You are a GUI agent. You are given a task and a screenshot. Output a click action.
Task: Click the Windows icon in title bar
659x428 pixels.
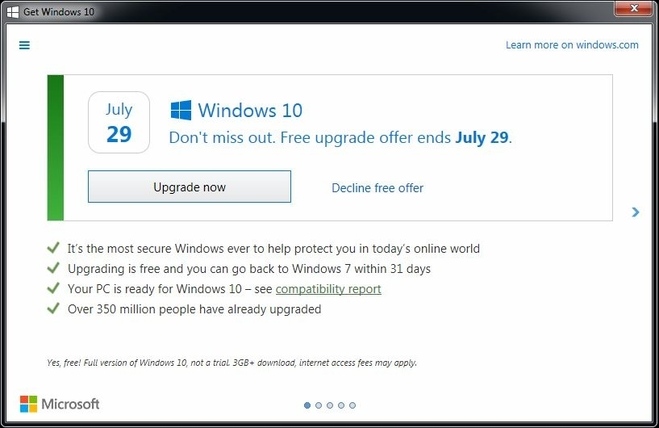pos(13,12)
